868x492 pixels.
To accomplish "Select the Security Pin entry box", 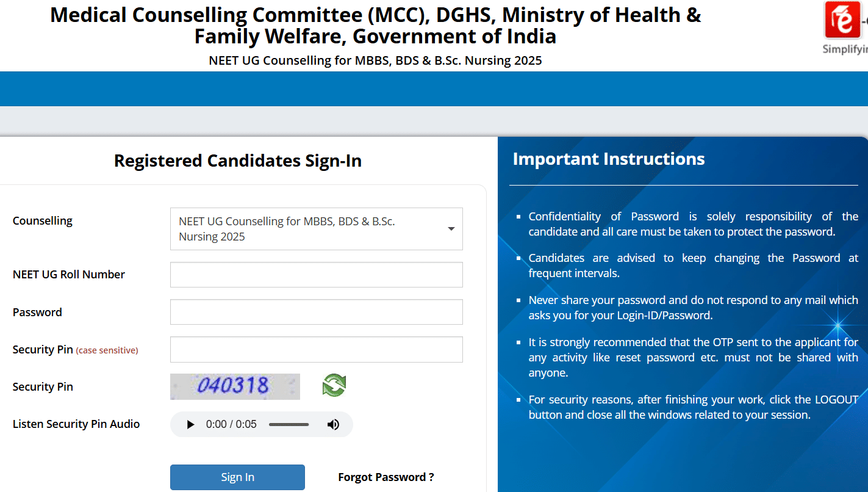I will (316, 349).
